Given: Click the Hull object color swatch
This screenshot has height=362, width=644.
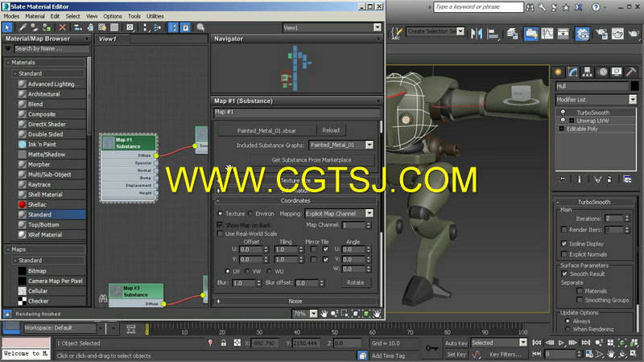Looking at the screenshot, I should tap(634, 86).
